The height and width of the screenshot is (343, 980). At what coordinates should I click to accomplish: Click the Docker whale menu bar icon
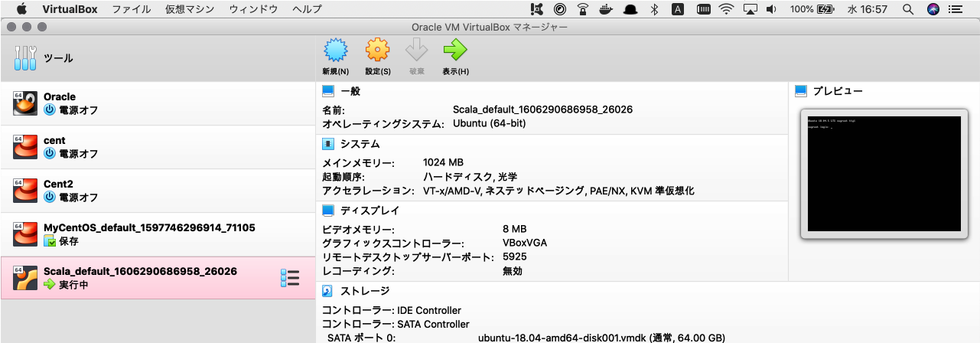click(607, 9)
